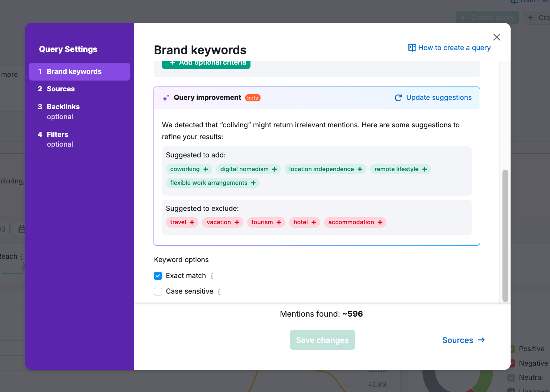The height and width of the screenshot is (392, 550).
Task: Click the book icon next to How to create a query
Action: click(x=412, y=48)
